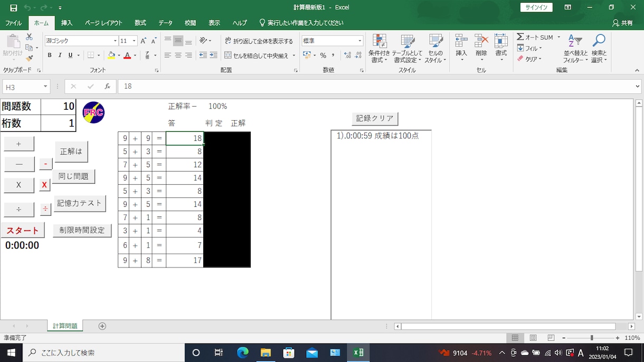Switch to the 表示 tab
Viewport: 644px width, 362px height.
(x=214, y=23)
